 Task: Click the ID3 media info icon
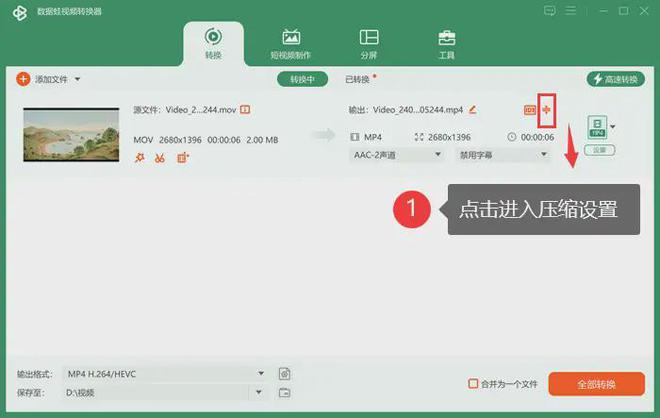[530, 110]
